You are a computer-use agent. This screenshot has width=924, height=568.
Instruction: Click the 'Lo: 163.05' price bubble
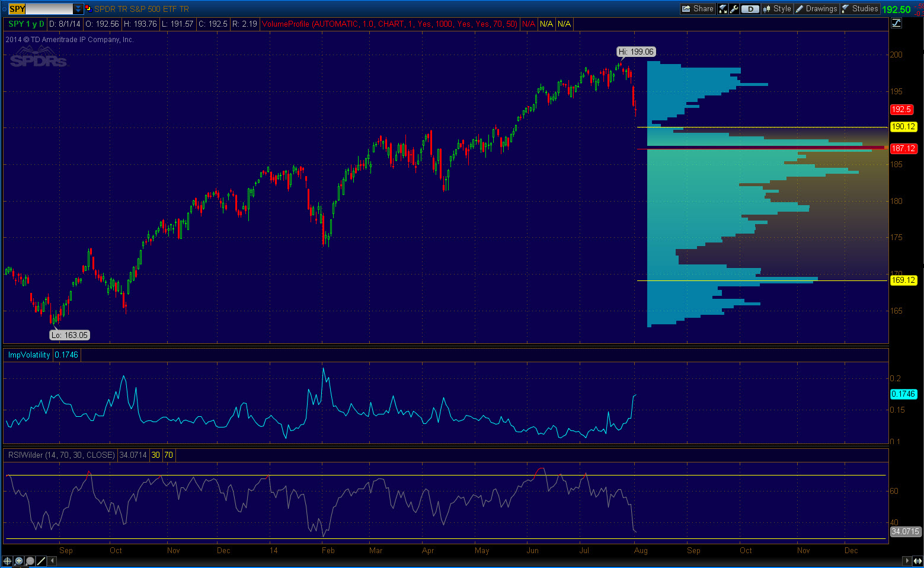coord(69,335)
